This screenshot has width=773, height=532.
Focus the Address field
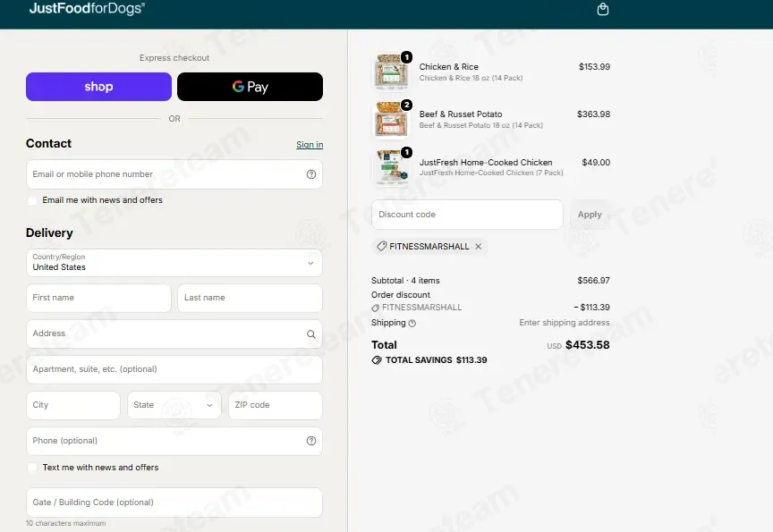(x=174, y=334)
